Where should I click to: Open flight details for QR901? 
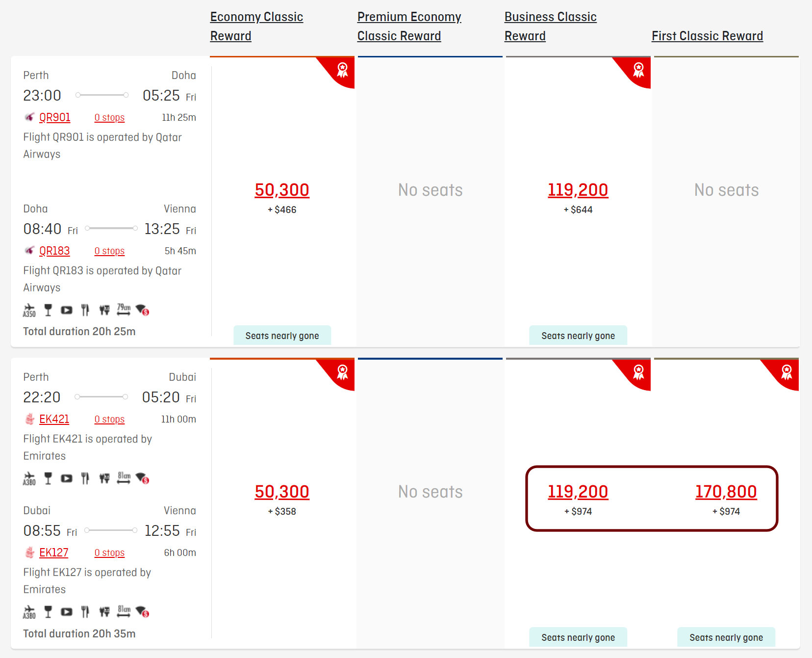click(x=54, y=117)
